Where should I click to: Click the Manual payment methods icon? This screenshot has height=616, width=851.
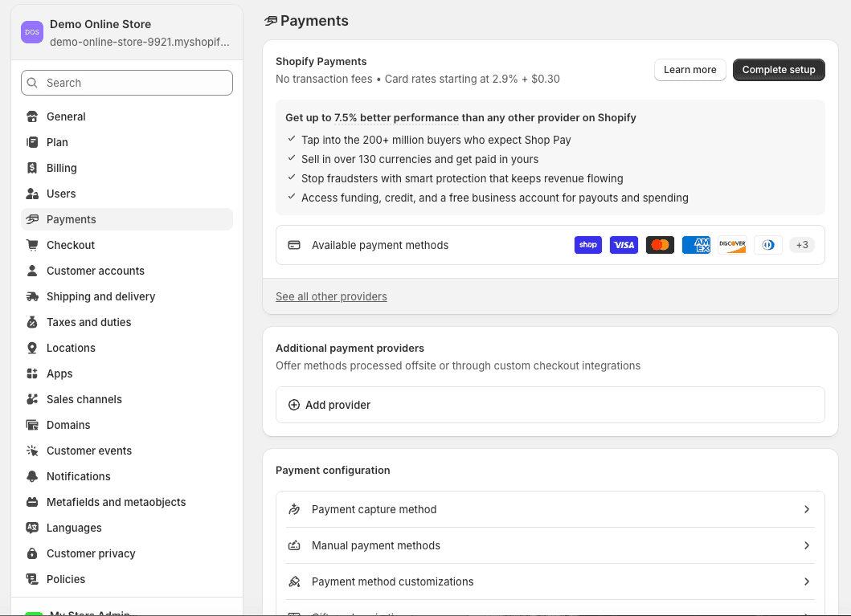294,545
